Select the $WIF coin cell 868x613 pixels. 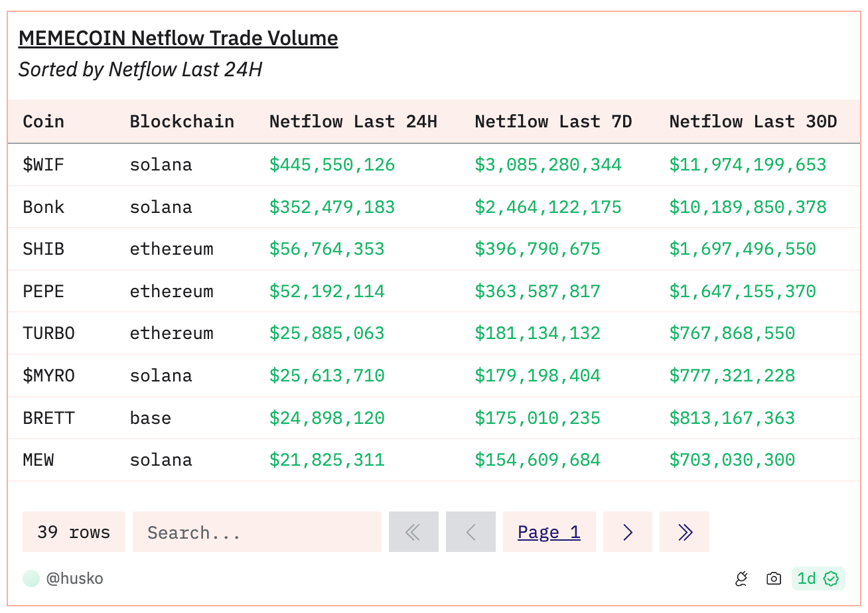[x=44, y=165]
